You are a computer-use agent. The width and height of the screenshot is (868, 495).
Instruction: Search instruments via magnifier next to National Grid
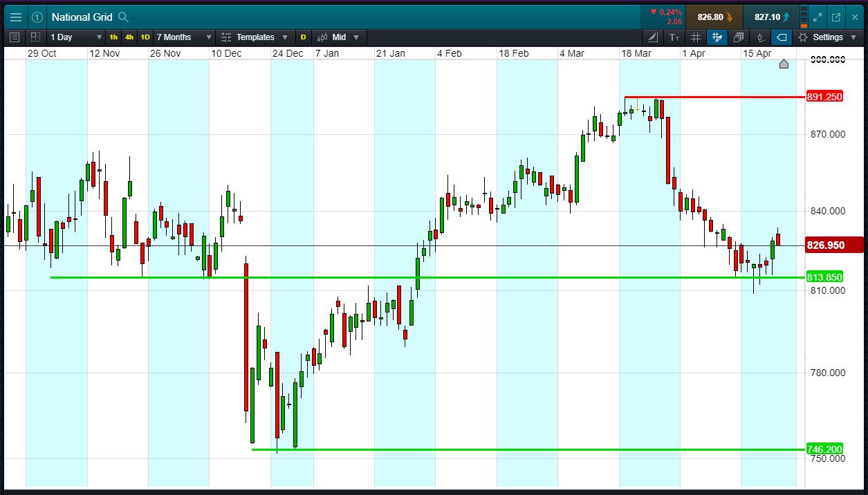click(123, 17)
